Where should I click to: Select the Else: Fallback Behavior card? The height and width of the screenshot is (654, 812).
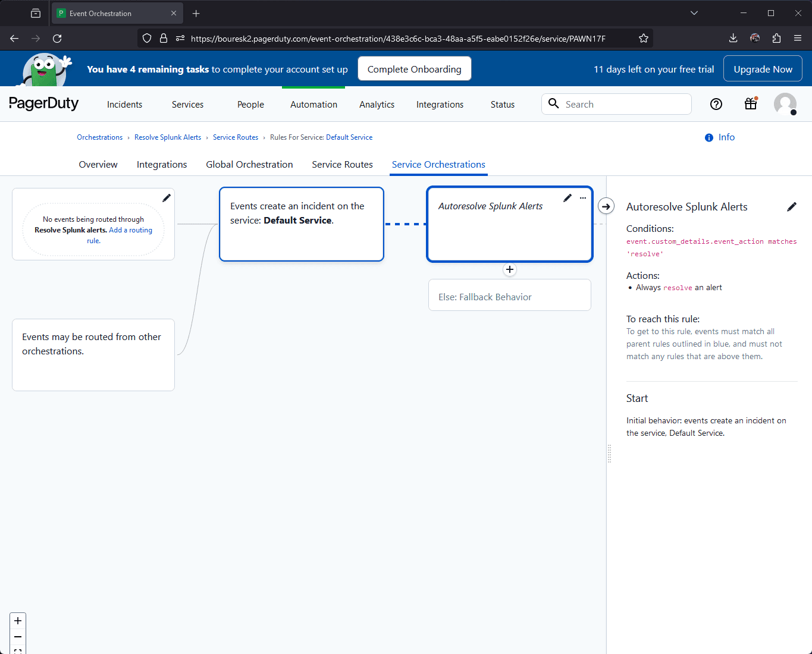(510, 295)
